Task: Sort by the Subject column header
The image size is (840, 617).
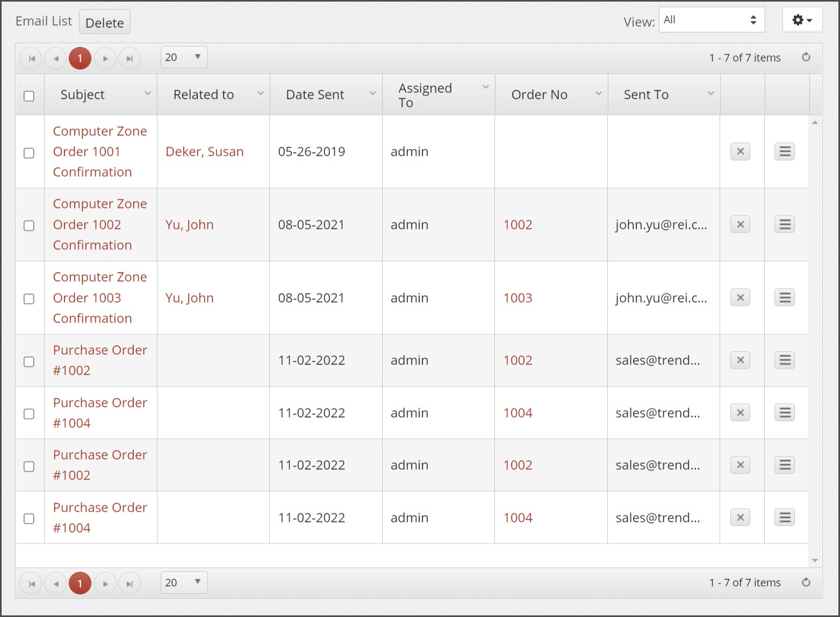Action: point(82,95)
